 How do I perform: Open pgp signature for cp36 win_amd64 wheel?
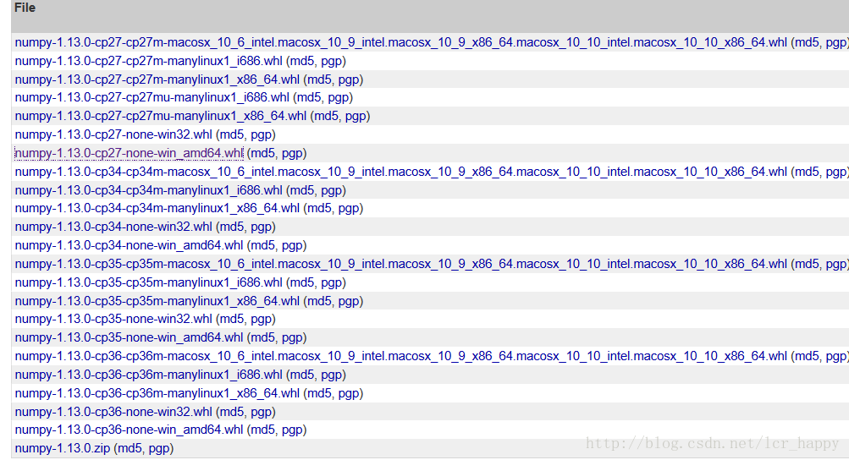tap(291, 430)
